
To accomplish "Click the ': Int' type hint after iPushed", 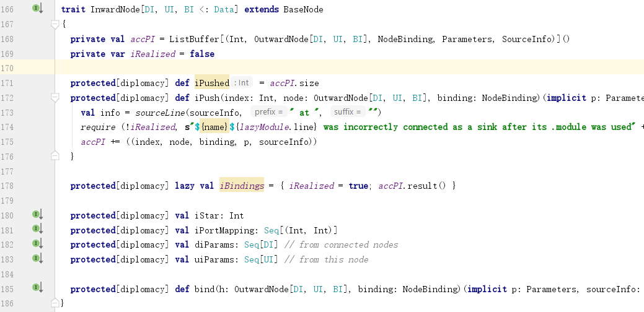I will pyautogui.click(x=242, y=82).
